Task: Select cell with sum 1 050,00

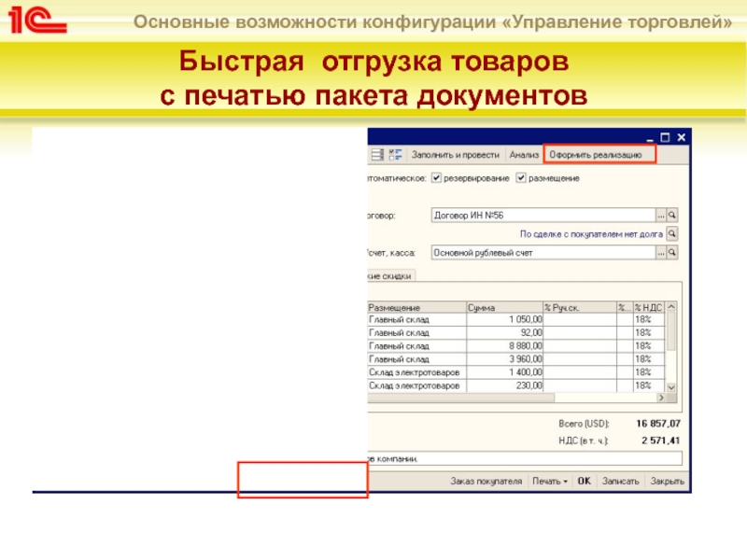Action: (x=505, y=319)
